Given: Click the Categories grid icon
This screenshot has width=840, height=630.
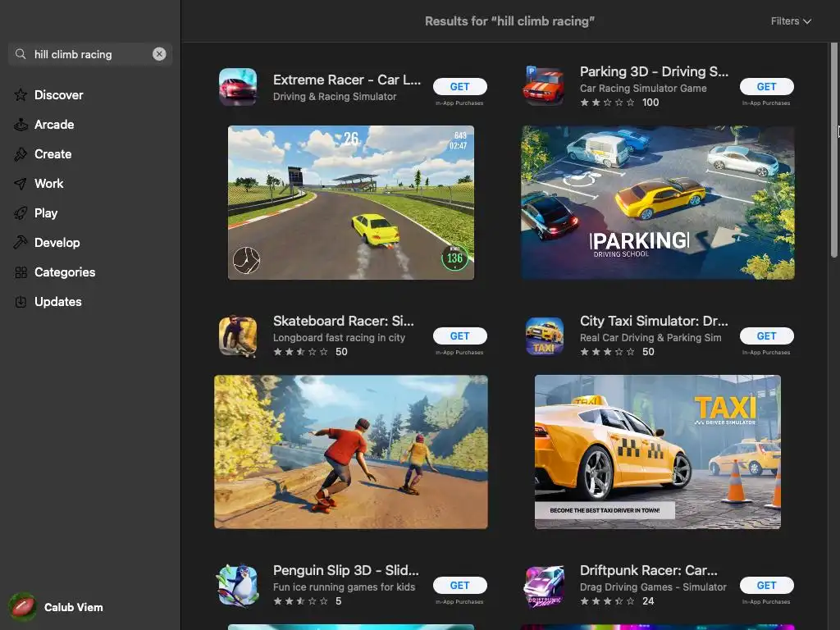Looking at the screenshot, I should pyautogui.click(x=21, y=272).
